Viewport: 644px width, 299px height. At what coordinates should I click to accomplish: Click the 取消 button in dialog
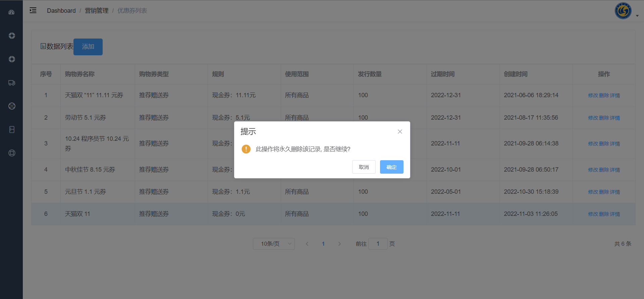click(364, 167)
